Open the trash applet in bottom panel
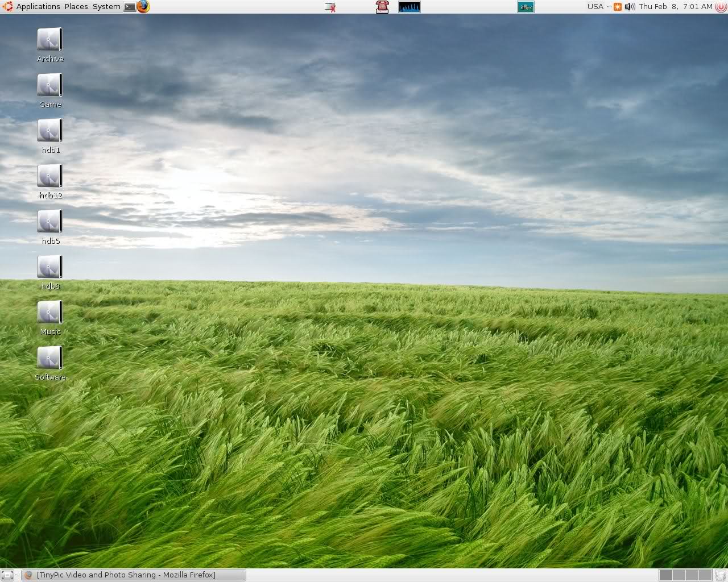This screenshot has width=728, height=582. (x=720, y=575)
